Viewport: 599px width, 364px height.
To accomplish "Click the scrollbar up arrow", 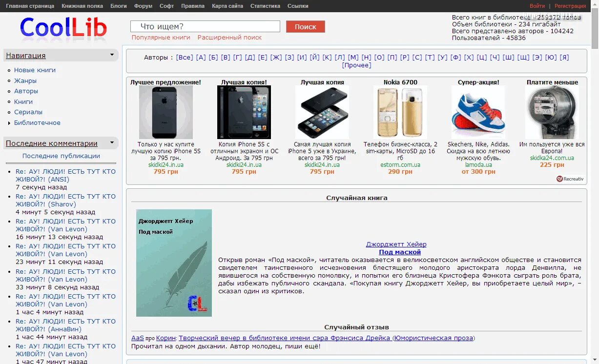I will click(x=595, y=3).
